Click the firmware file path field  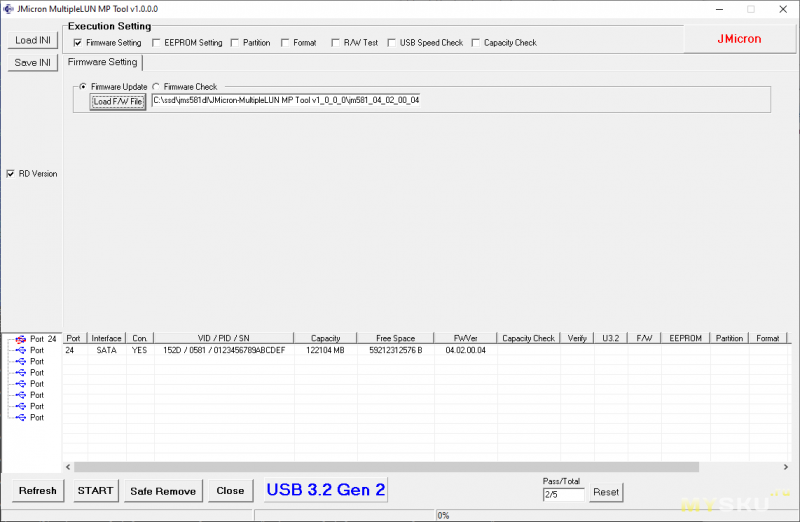(x=285, y=101)
